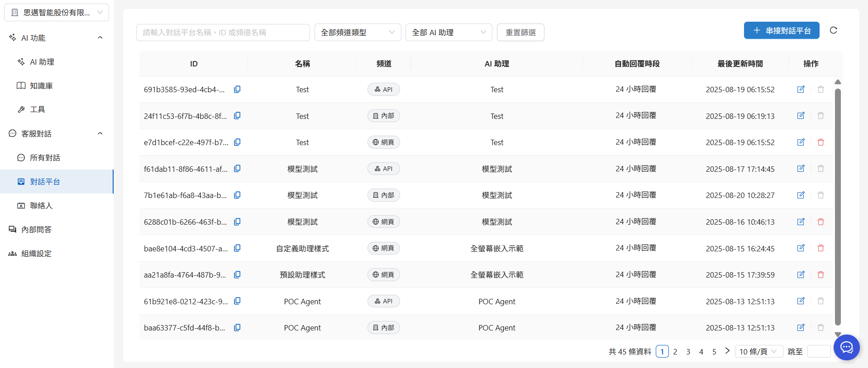Open the 全部頻道類型 dropdown filter
The width and height of the screenshot is (868, 368).
click(x=358, y=33)
